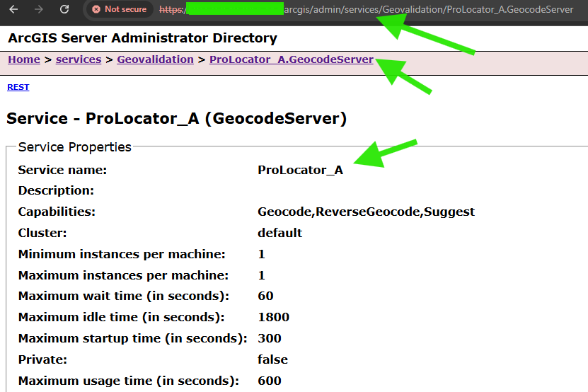Click the Maximum wait time value 60
Screen dimensions: 588x392
265,296
